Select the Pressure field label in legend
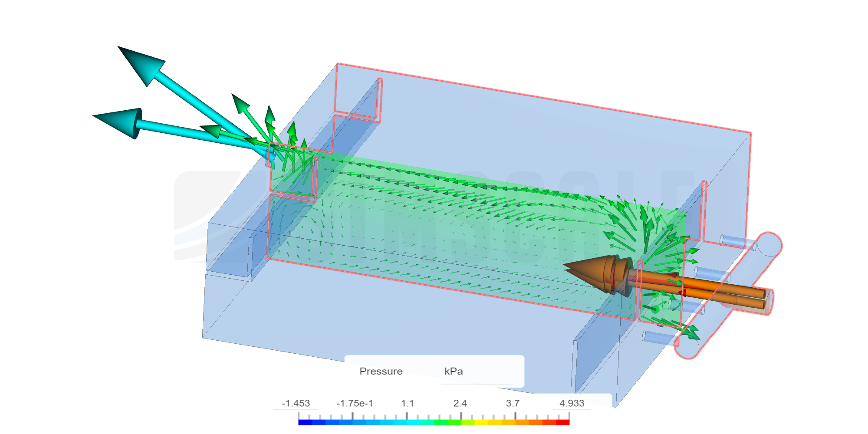The width and height of the screenshot is (868, 434). [381, 372]
